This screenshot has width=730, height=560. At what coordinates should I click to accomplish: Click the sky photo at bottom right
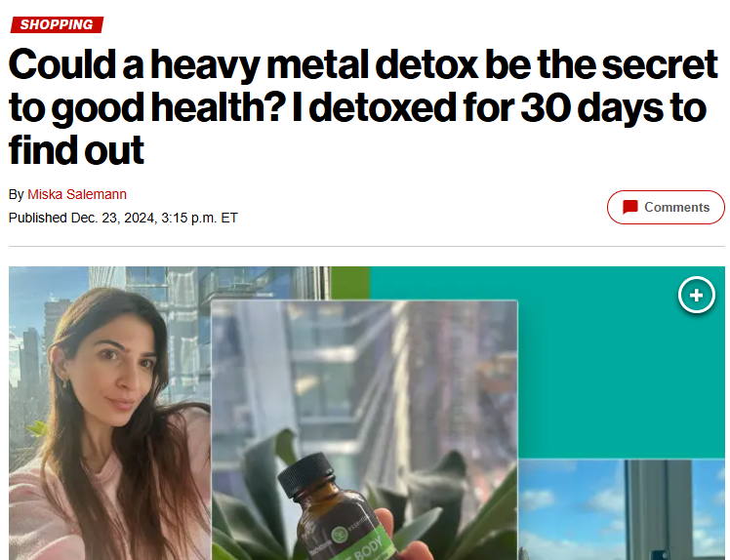coord(622,509)
